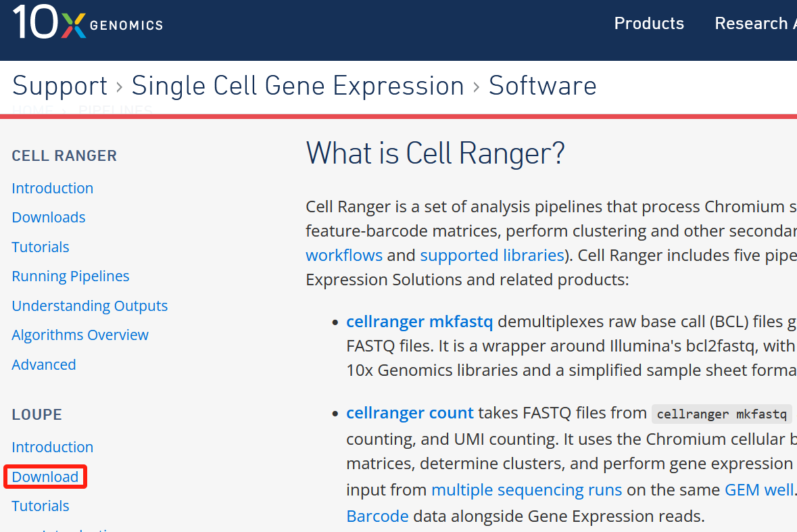Image resolution: width=797 pixels, height=532 pixels.
Task: Open Cell Ranger Introduction link
Action: (52, 188)
